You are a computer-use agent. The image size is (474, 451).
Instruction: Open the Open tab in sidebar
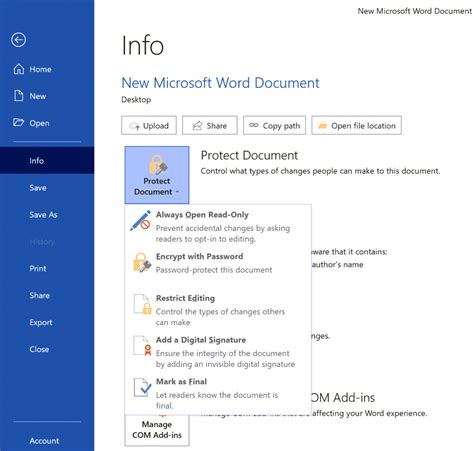(47, 123)
